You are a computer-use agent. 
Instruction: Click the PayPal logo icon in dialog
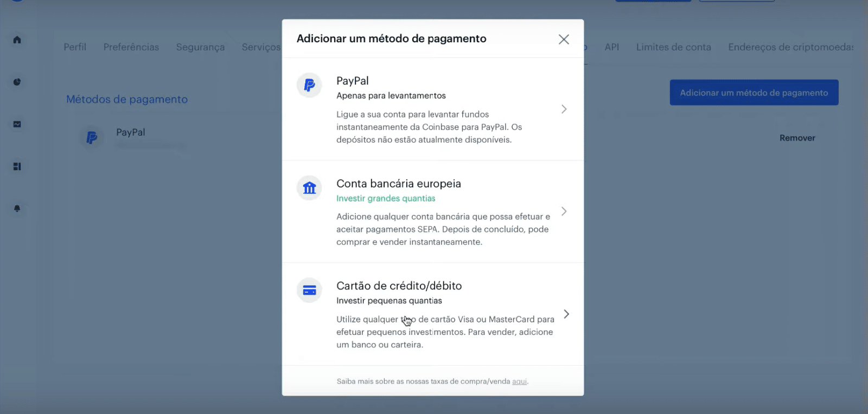tap(309, 85)
